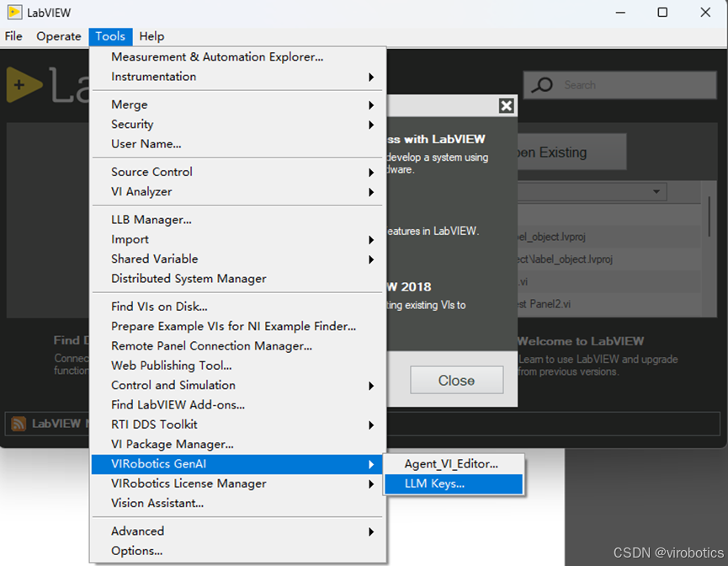The width and height of the screenshot is (728, 566).
Task: Open the File menu
Action: 13,36
